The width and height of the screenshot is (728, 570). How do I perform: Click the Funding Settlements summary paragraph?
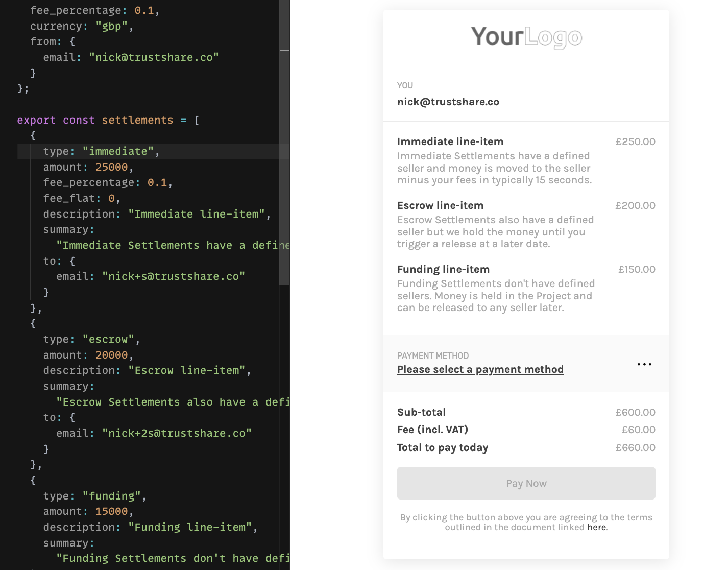pos(496,296)
